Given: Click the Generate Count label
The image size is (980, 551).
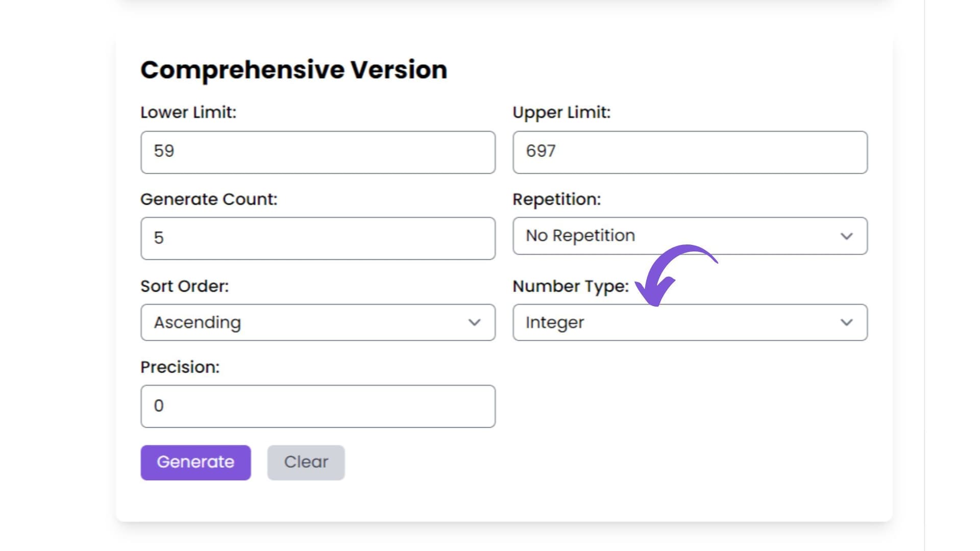Looking at the screenshot, I should coord(209,199).
